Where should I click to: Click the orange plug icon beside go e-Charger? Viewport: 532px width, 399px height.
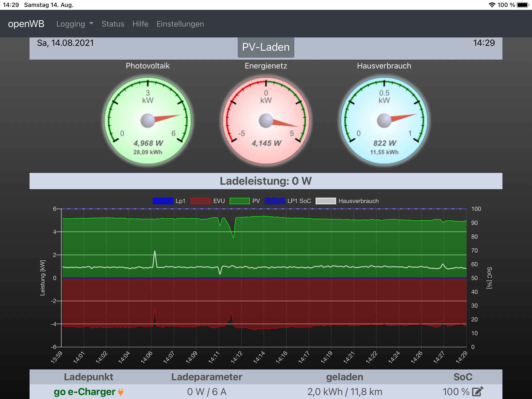click(x=121, y=392)
